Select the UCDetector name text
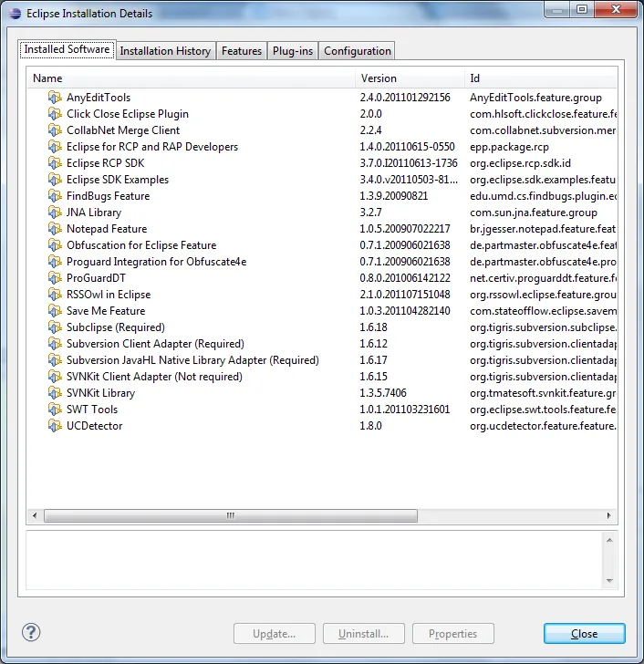Viewport: 644px width, 664px height. click(95, 426)
